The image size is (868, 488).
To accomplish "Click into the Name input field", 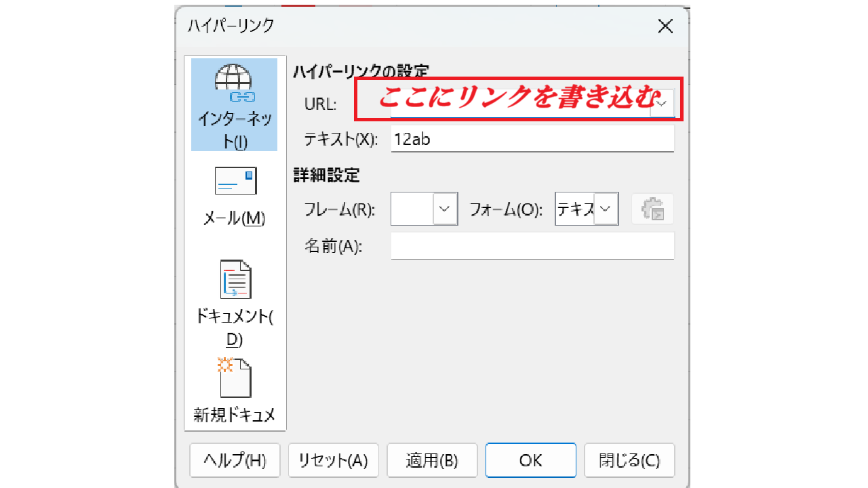I will tap(532, 245).
